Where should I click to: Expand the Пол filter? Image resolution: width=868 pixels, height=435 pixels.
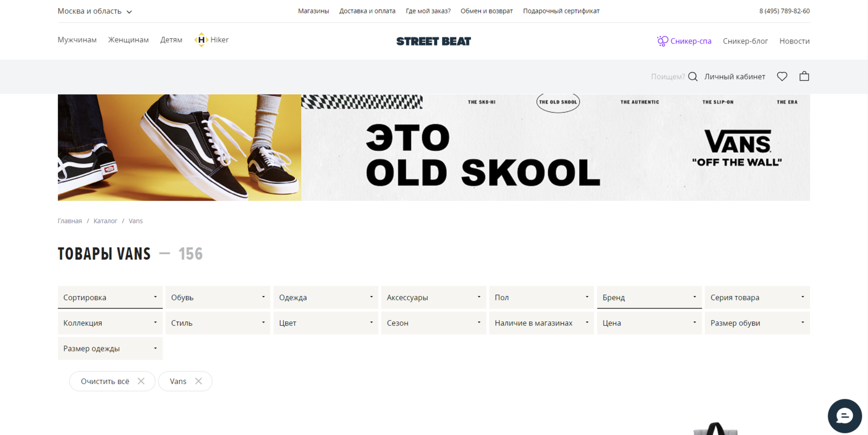point(541,298)
